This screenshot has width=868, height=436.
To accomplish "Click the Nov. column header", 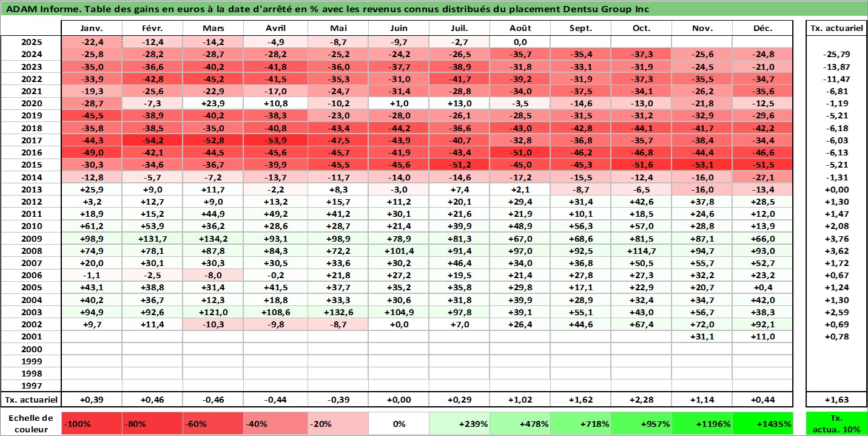I will (x=702, y=29).
